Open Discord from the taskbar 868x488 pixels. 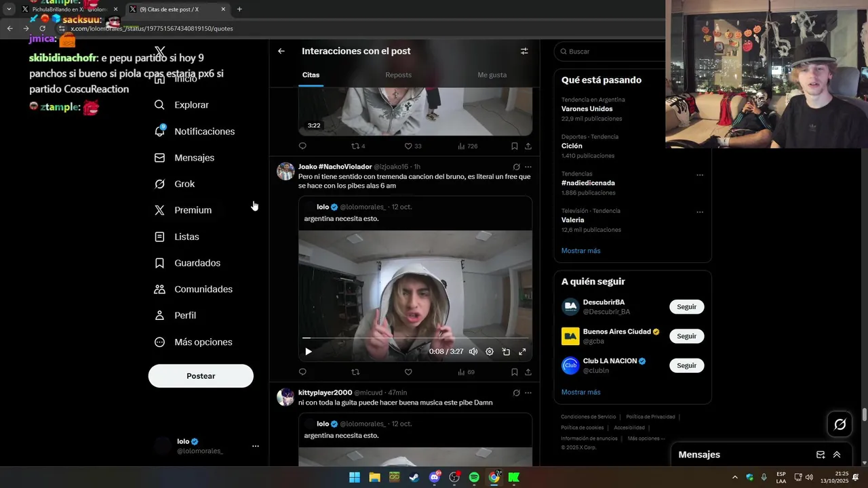(435, 477)
